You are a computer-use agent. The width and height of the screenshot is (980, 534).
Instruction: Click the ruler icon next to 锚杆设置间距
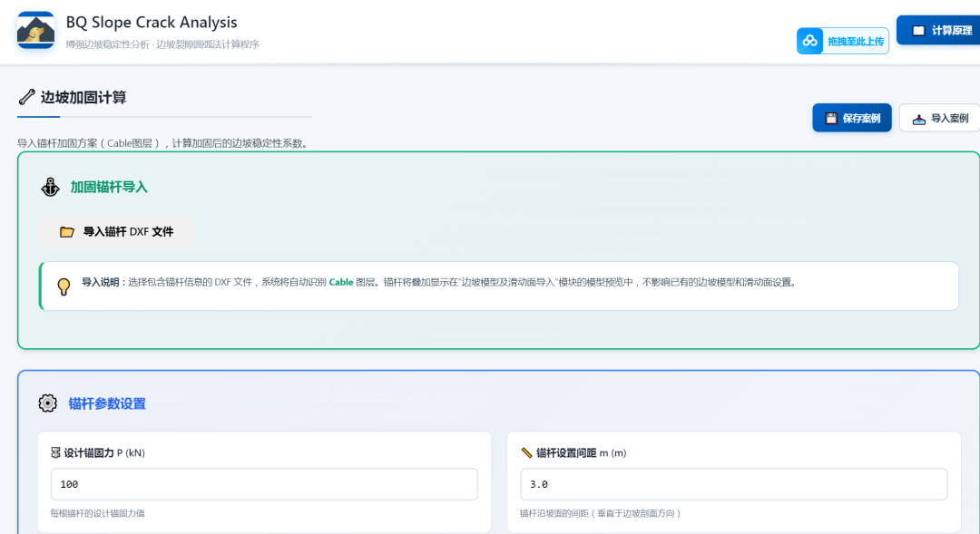[x=526, y=452]
